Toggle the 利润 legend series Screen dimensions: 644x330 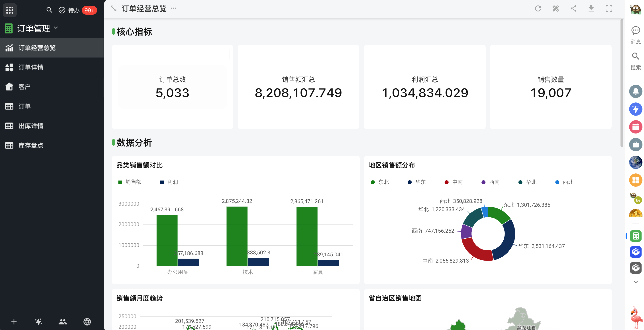(x=169, y=182)
